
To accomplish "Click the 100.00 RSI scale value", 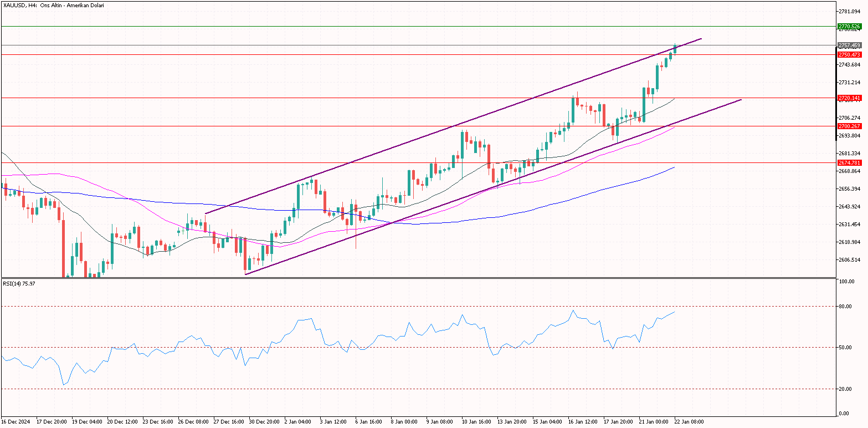I will (847, 282).
